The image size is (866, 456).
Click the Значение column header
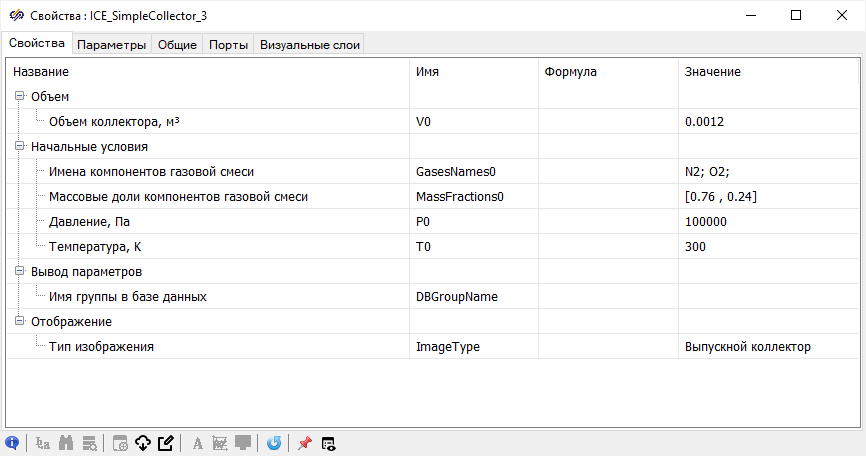point(712,72)
